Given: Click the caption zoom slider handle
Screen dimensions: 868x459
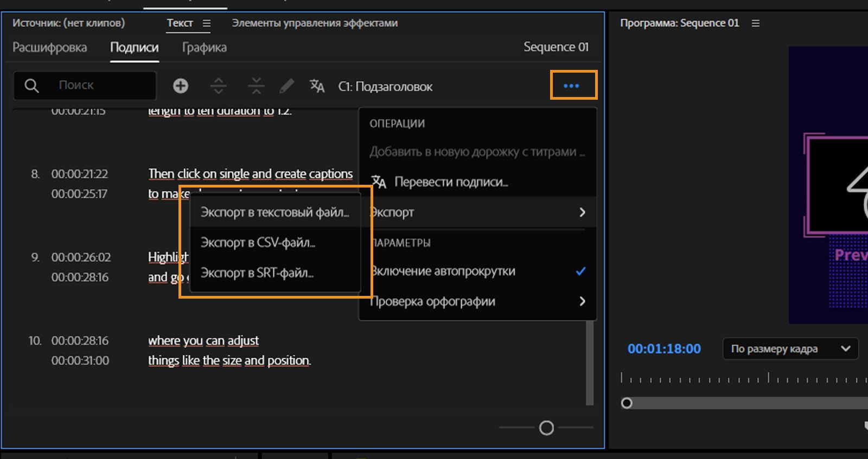Looking at the screenshot, I should pyautogui.click(x=546, y=428).
